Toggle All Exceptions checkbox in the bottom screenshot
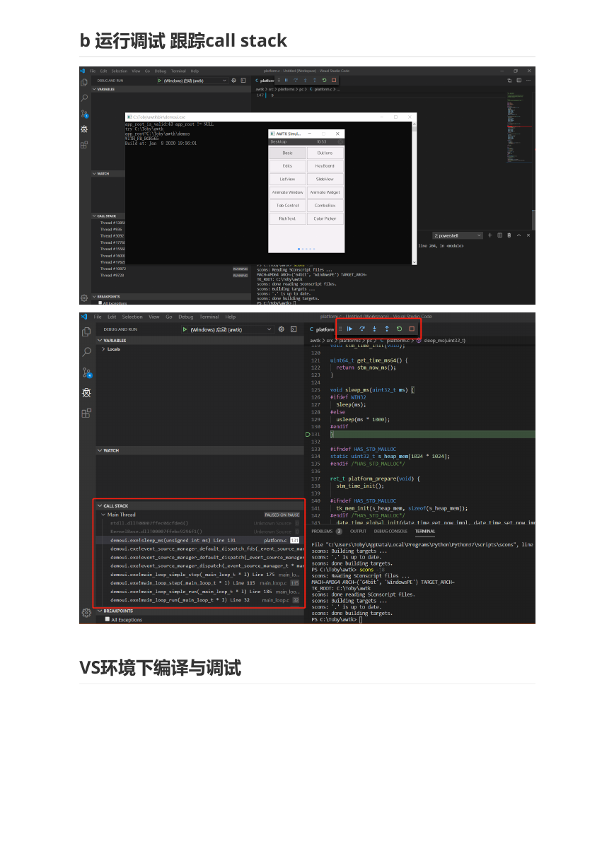614x868 pixels. pyautogui.click(x=107, y=619)
